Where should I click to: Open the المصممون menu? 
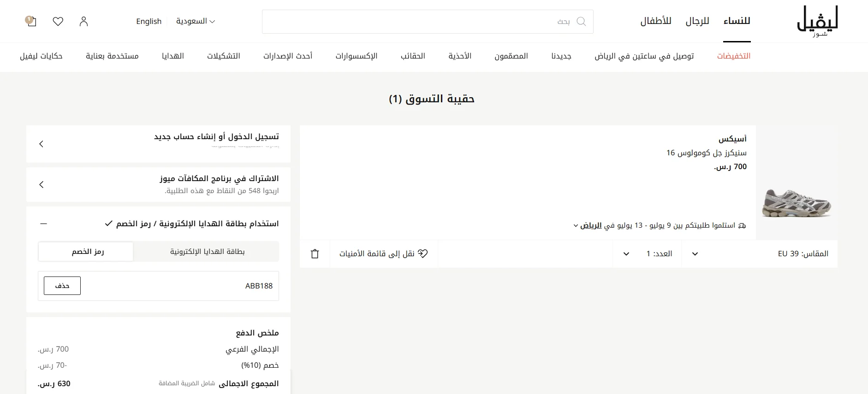(511, 56)
